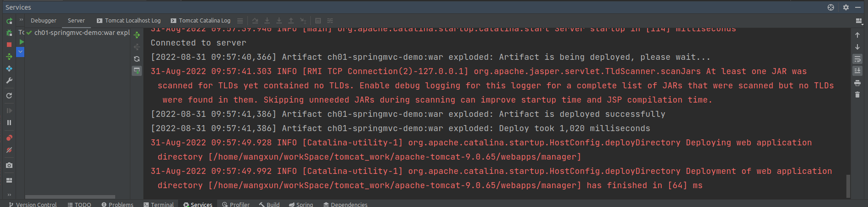Click the Pause Program icon
Image resolution: width=868 pixels, height=207 pixels.
(9, 123)
